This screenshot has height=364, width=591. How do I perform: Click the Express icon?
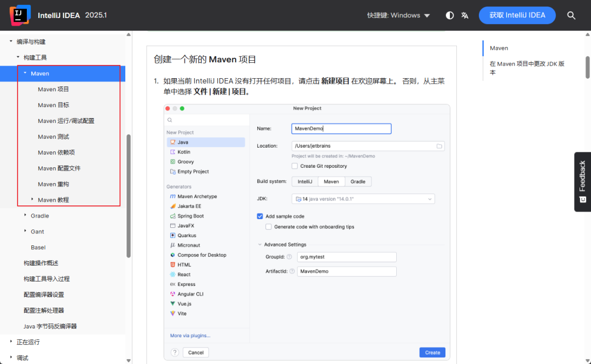(172, 285)
